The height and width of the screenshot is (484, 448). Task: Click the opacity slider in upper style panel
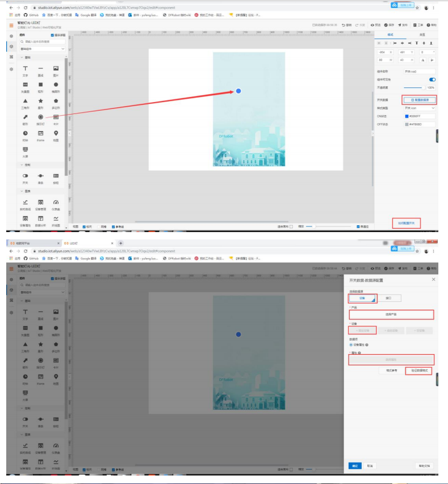[413, 87]
